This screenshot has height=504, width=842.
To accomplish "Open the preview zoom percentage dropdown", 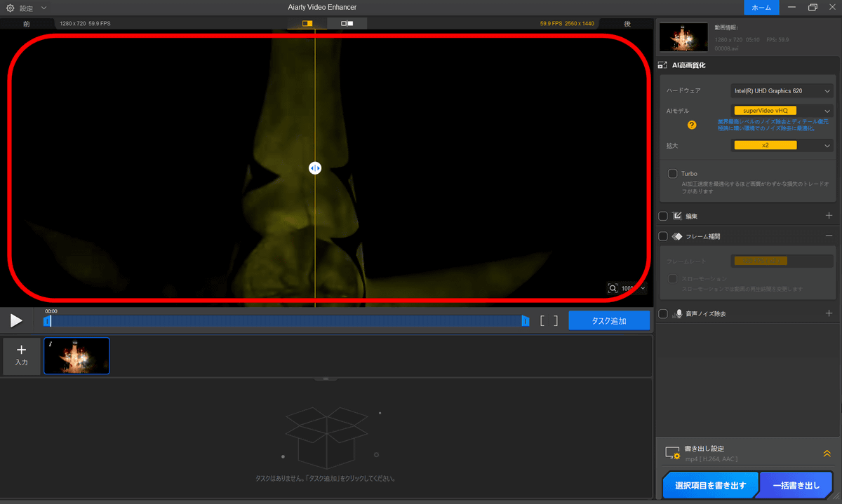I will point(634,288).
